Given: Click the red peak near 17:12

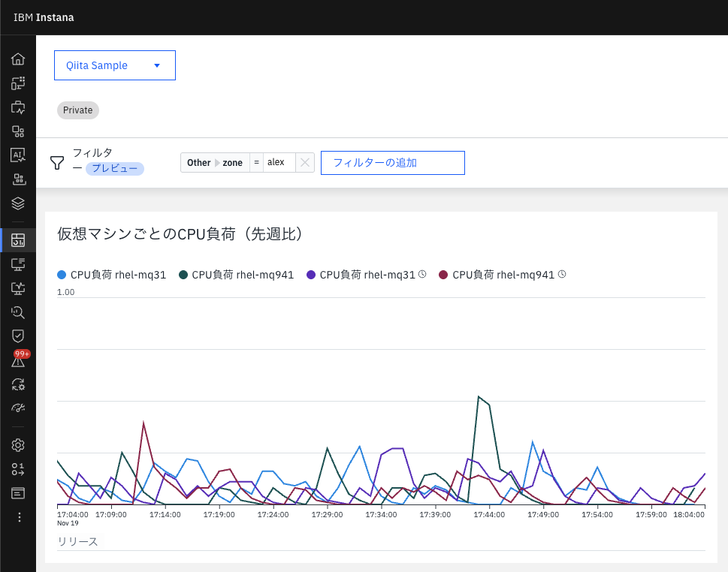Looking at the screenshot, I should point(143,422).
